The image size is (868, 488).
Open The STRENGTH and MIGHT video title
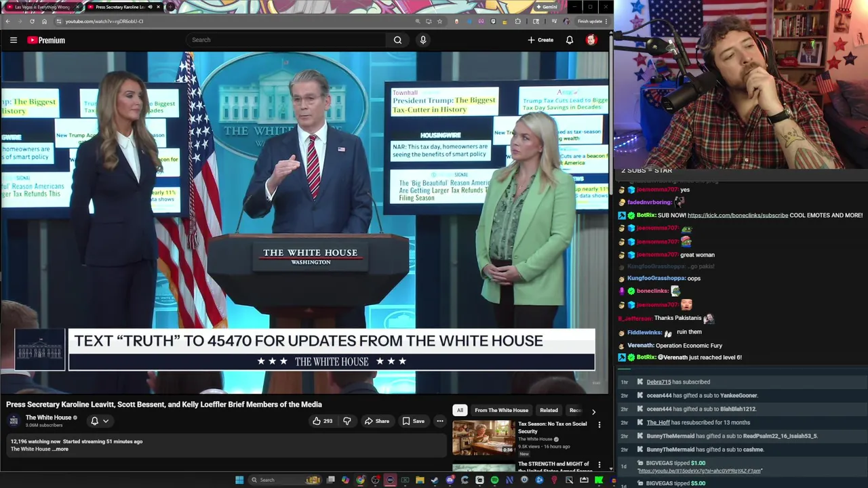point(553,466)
